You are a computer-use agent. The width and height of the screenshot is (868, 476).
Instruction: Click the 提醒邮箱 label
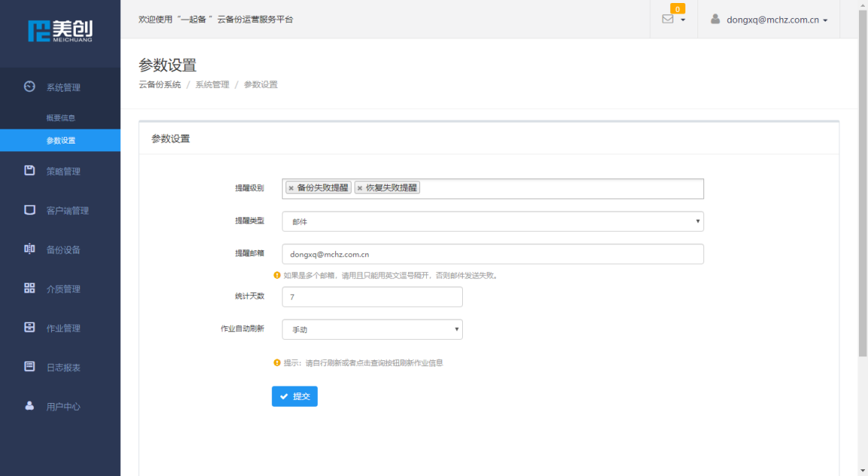pyautogui.click(x=250, y=253)
